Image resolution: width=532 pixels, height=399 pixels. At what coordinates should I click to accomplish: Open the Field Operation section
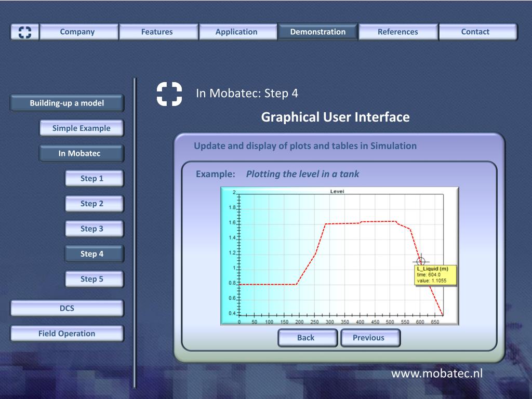pos(67,334)
